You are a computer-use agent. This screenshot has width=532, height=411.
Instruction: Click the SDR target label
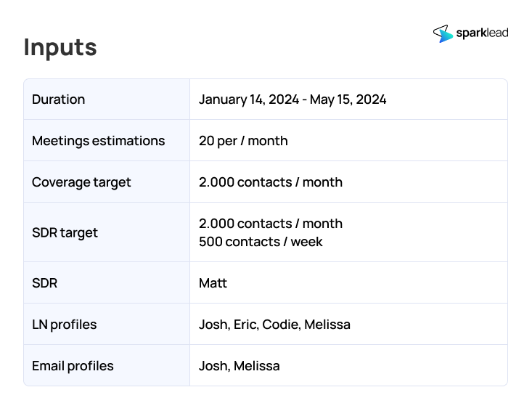click(65, 233)
